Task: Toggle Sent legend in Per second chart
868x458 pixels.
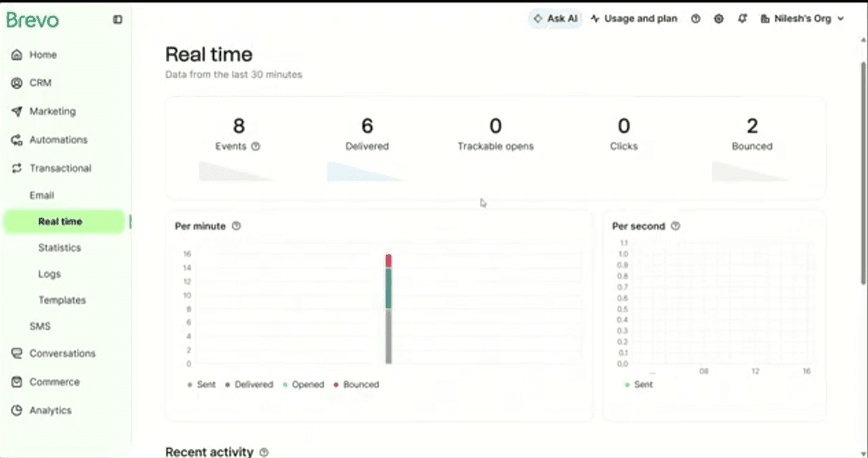Action: [639, 384]
